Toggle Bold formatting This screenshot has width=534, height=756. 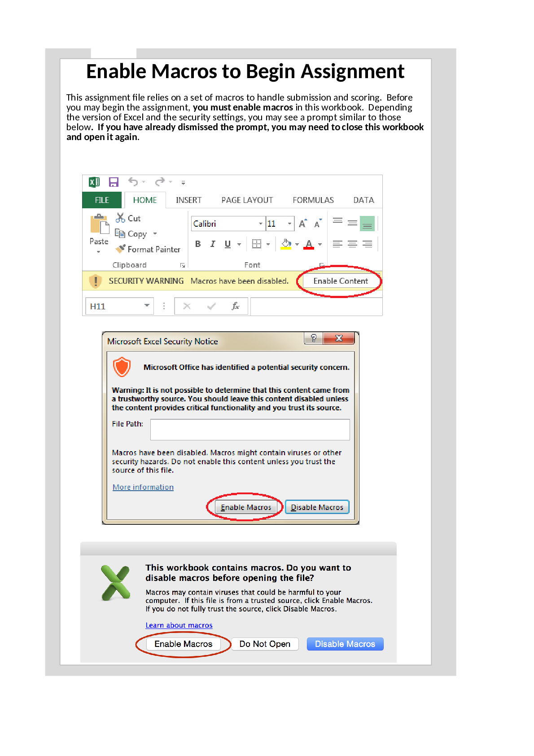click(x=198, y=244)
